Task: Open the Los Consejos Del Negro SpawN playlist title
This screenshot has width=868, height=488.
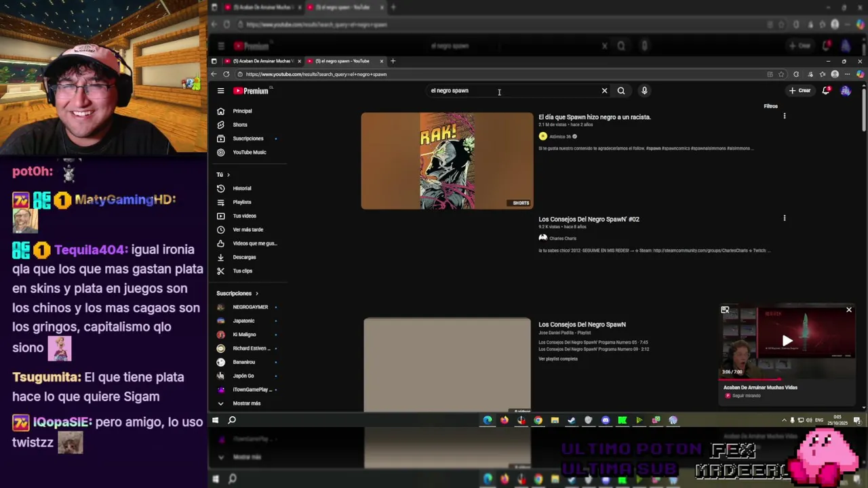Action: click(582, 325)
